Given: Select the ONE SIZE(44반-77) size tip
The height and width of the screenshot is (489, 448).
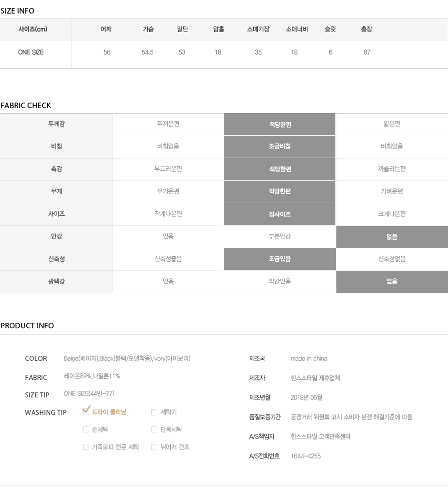Looking at the screenshot, I should [x=89, y=393].
